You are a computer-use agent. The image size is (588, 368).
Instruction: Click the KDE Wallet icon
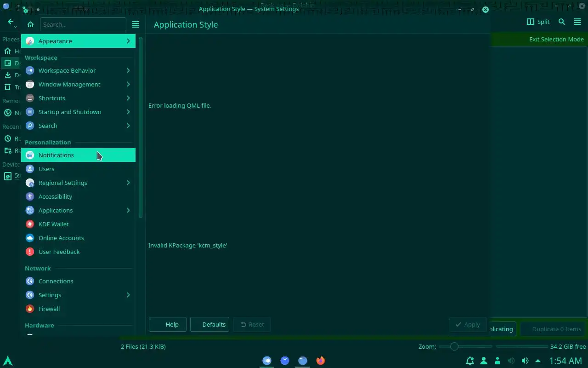[30, 224]
